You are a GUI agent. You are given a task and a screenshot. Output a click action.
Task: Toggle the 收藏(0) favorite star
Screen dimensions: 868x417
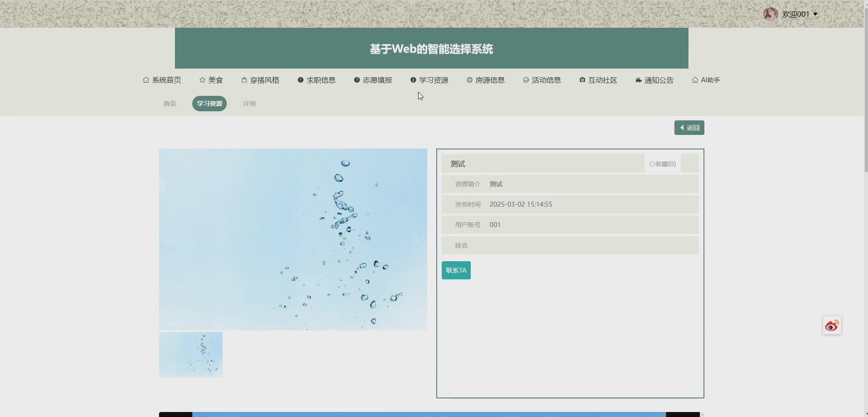663,164
